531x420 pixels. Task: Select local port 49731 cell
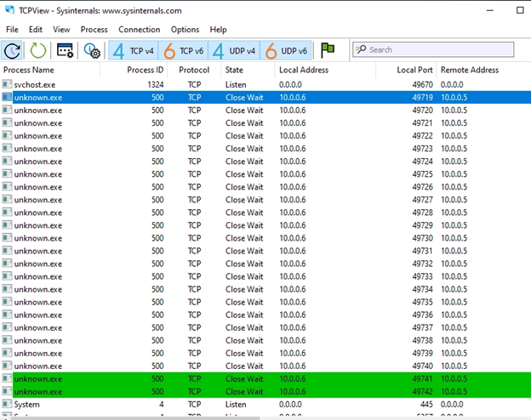[422, 251]
